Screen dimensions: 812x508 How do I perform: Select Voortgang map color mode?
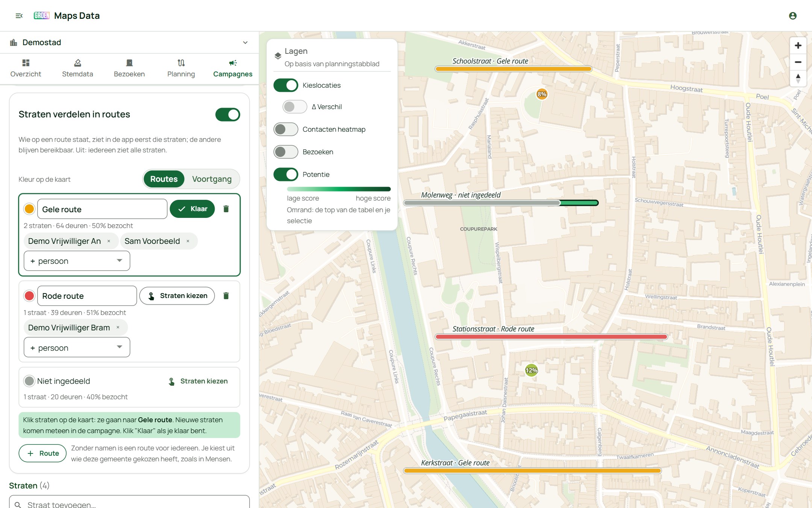[212, 179]
